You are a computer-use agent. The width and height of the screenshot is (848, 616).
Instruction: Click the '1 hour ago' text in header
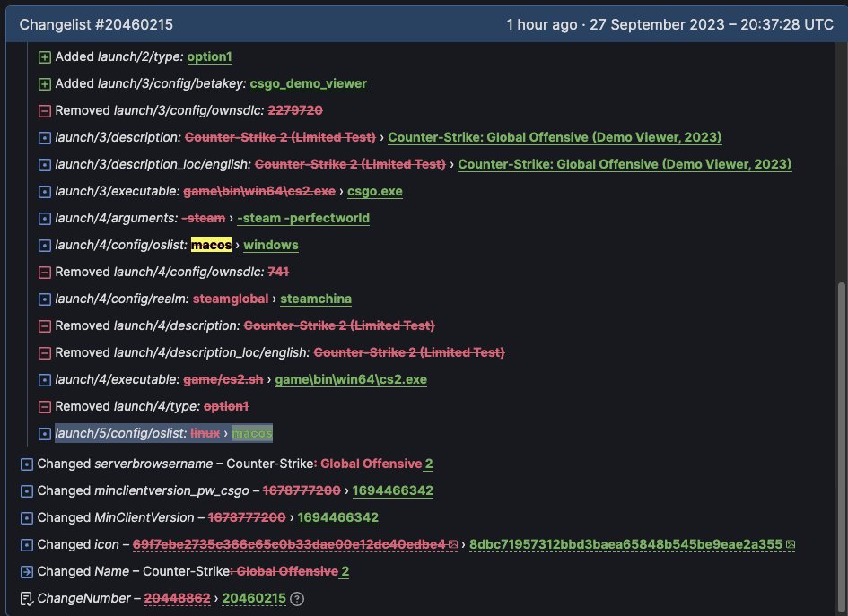tap(542, 24)
